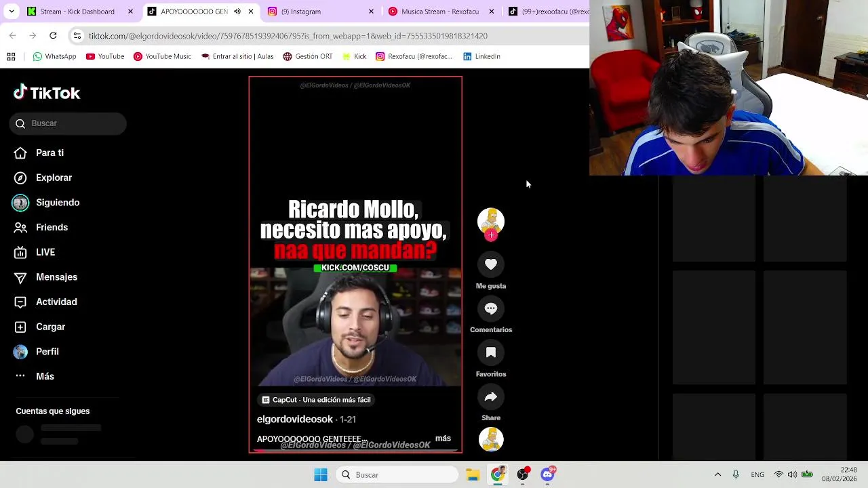This screenshot has height=488, width=868.
Task: Open File Explorer from the taskbar
Action: 473,475
